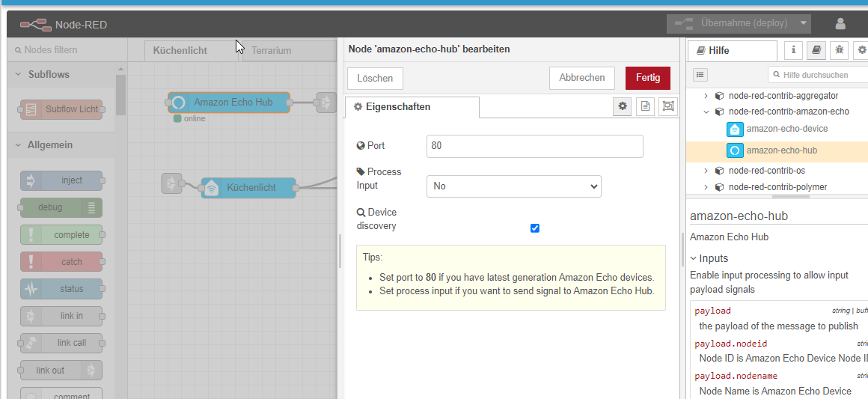Click the help tree horizontal scrollbar
Viewport: 868px width, 399px height.
point(790,196)
